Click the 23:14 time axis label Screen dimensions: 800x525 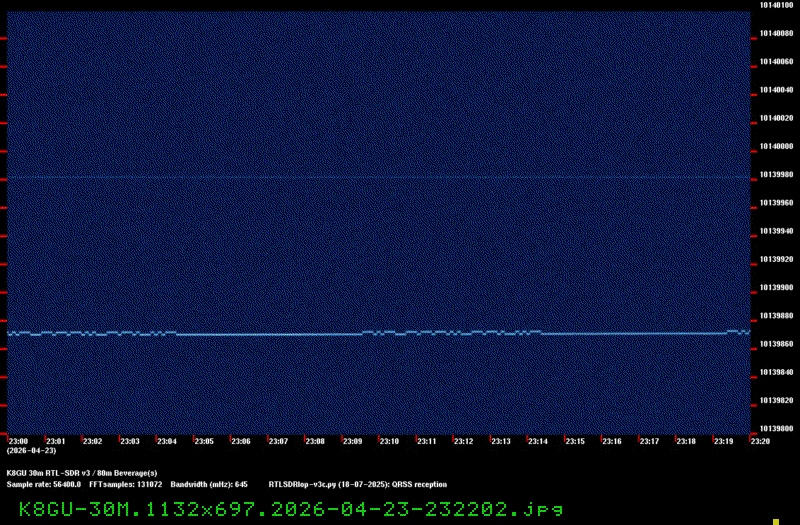[538, 441]
